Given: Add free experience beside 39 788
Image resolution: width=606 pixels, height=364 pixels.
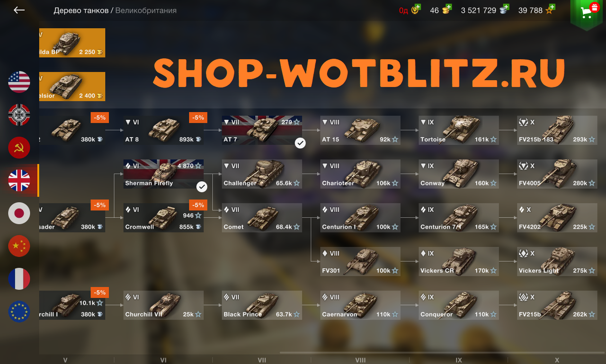Looking at the screenshot, I should point(552,7).
